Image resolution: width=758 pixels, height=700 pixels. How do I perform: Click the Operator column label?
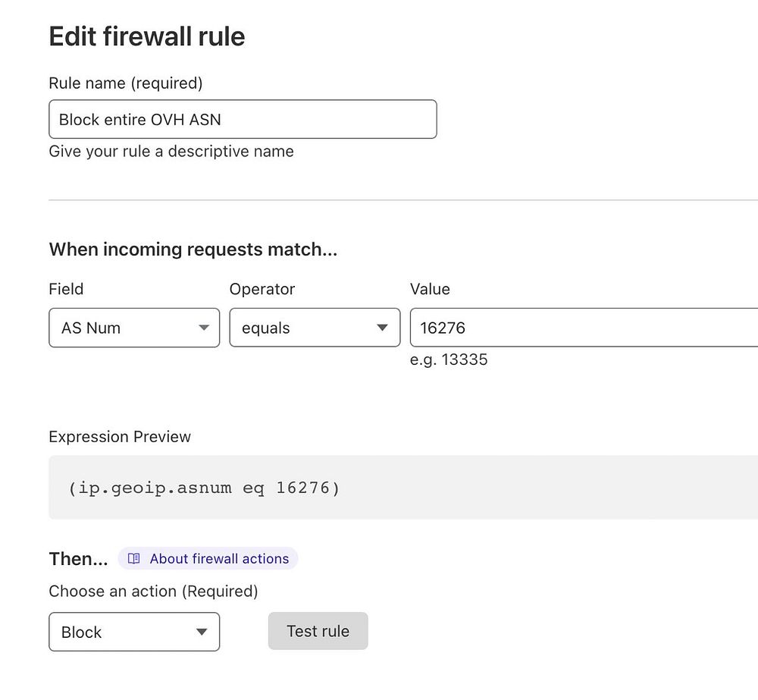click(x=262, y=289)
